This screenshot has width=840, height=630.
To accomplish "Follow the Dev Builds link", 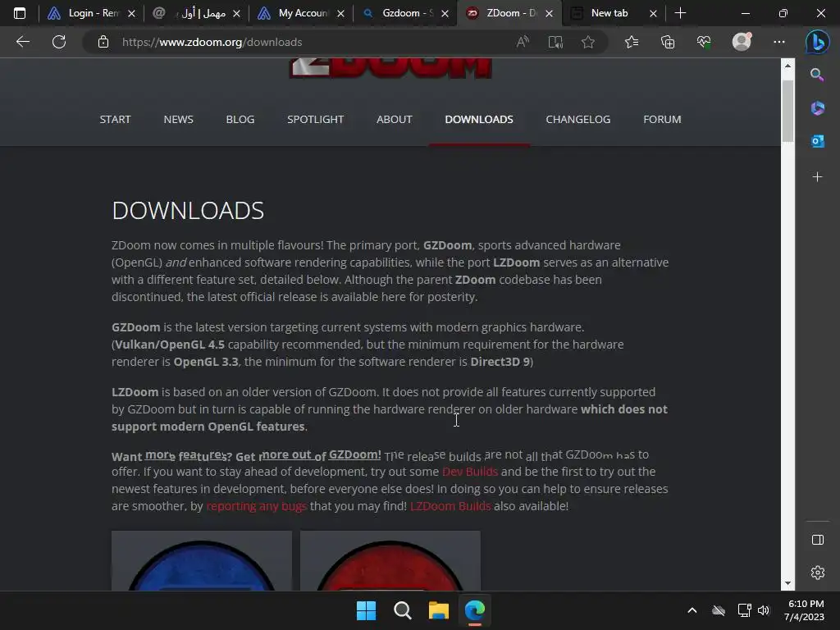I will (x=470, y=472).
